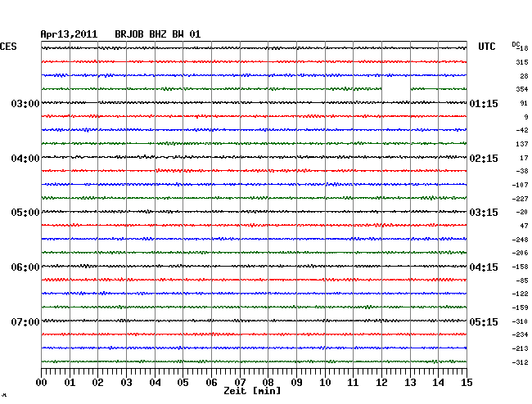Image resolution: width=532 pixels, height=404 pixels.
Task: Select the 06:00 CES time label
Action: 25,267
